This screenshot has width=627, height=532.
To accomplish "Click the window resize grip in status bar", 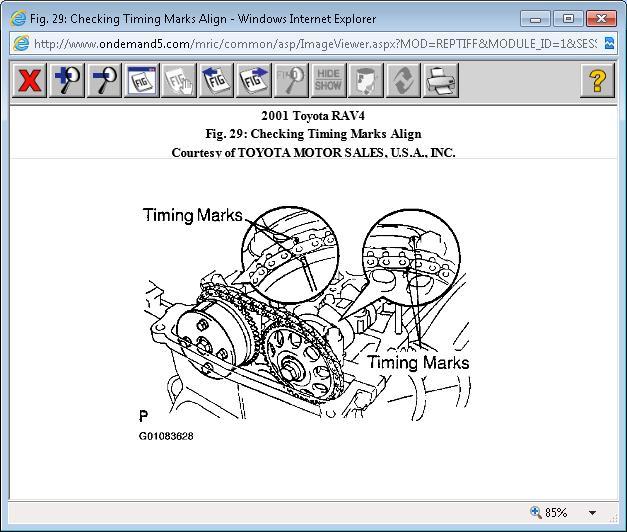I will tap(613, 518).
